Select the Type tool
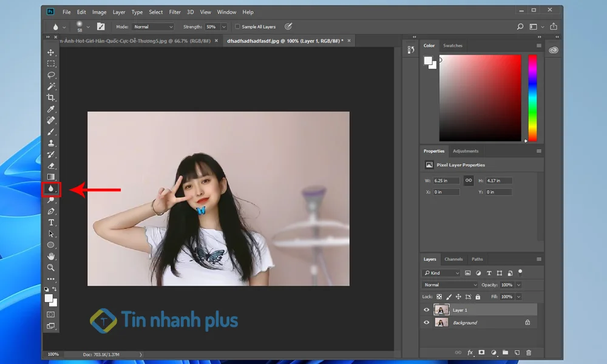 51,221
